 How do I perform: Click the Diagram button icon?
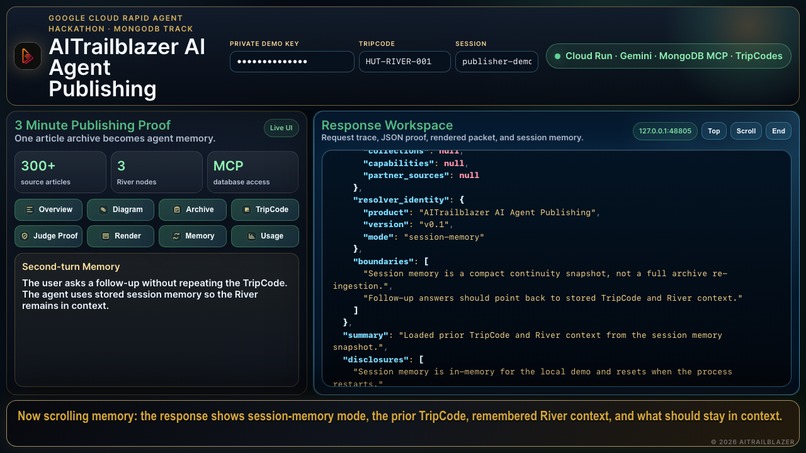[x=103, y=210]
